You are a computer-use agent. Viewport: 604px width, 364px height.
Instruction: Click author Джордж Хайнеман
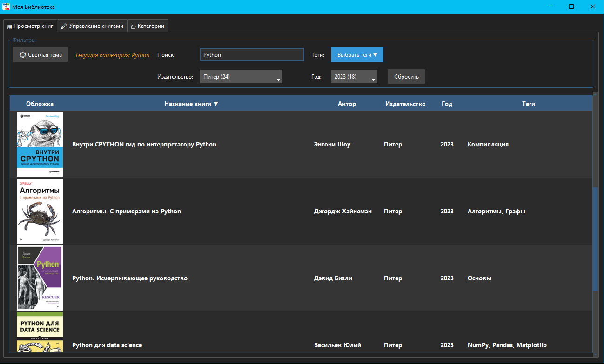pos(343,211)
